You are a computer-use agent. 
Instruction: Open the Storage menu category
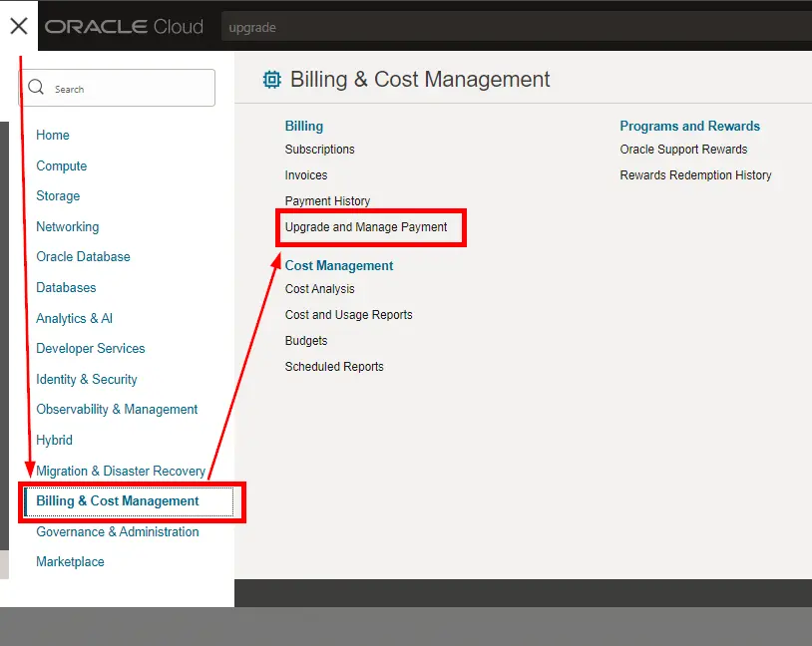point(58,196)
